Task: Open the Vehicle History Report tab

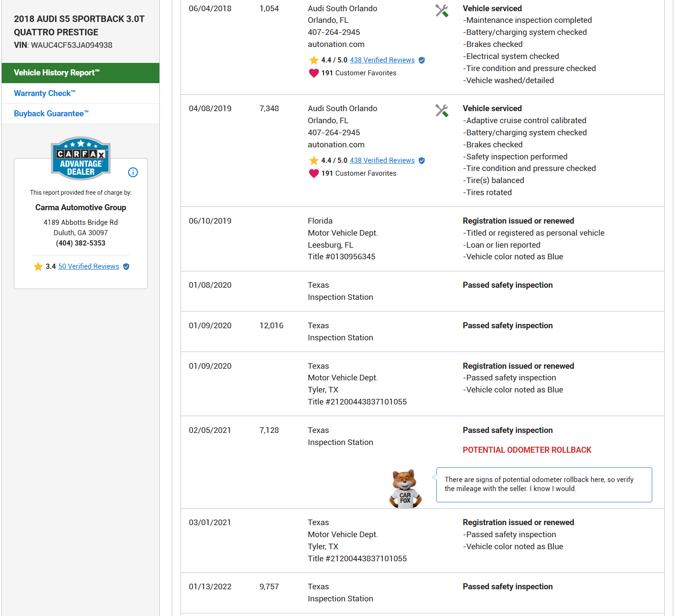Action: pos(81,73)
